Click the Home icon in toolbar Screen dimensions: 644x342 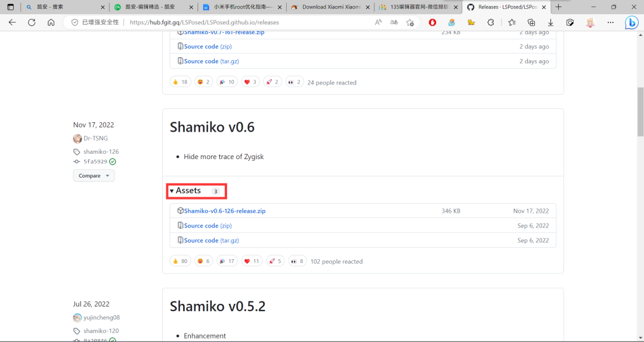point(51,22)
